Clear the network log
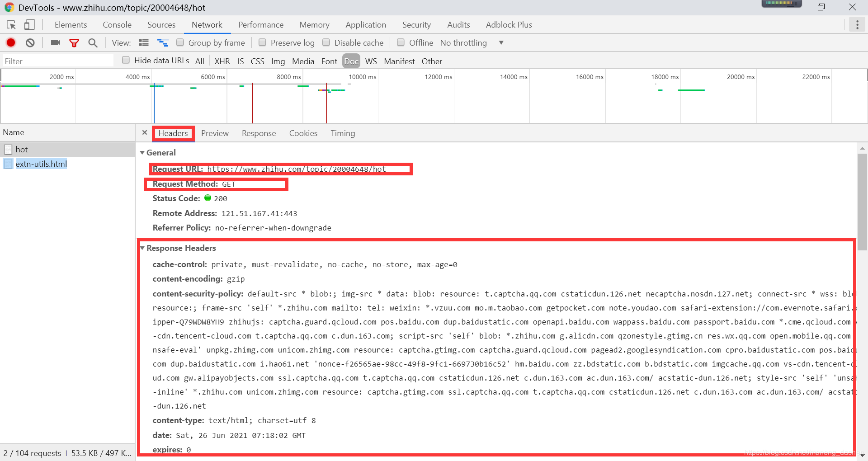The width and height of the screenshot is (868, 461). (x=30, y=42)
